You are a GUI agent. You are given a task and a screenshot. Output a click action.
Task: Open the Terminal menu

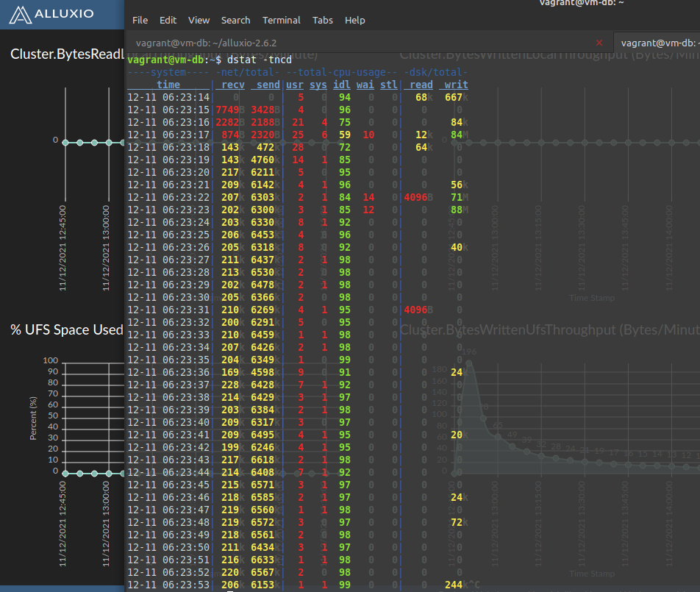point(281,20)
